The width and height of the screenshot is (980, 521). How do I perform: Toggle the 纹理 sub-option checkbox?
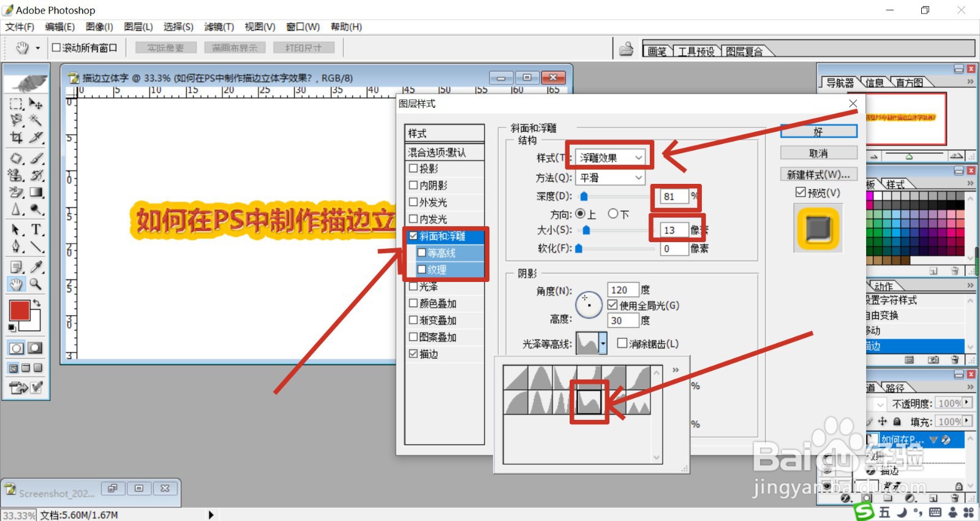(421, 269)
